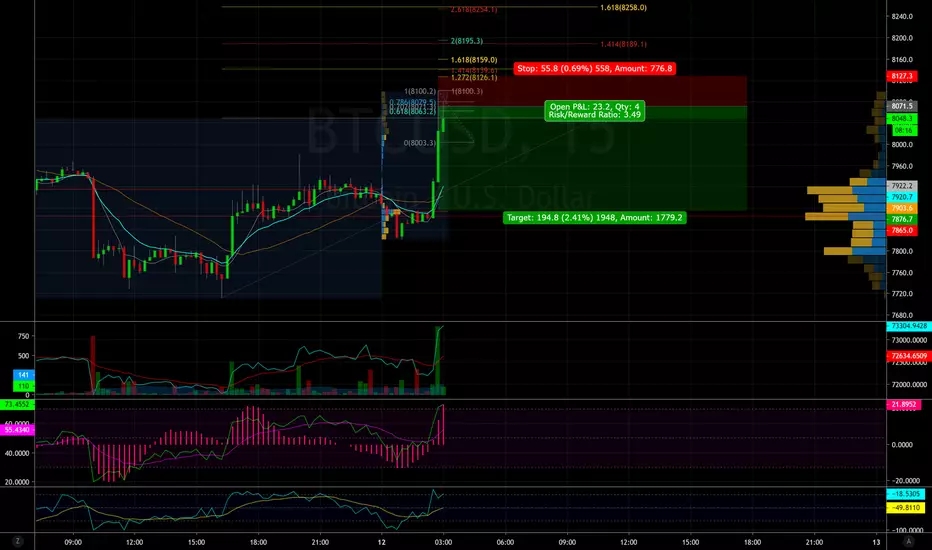Click the cyan 73304.9428 indicator value tag
The image size is (932, 550).
[x=908, y=326]
